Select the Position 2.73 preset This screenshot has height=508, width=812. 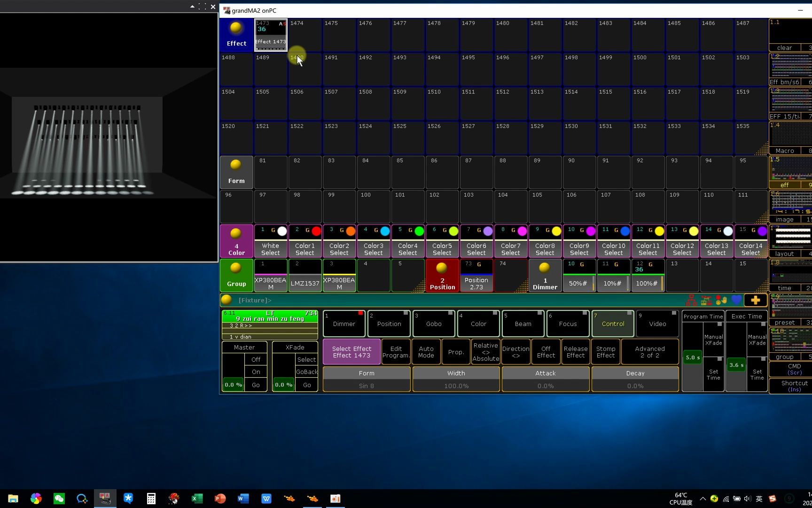tap(476, 275)
